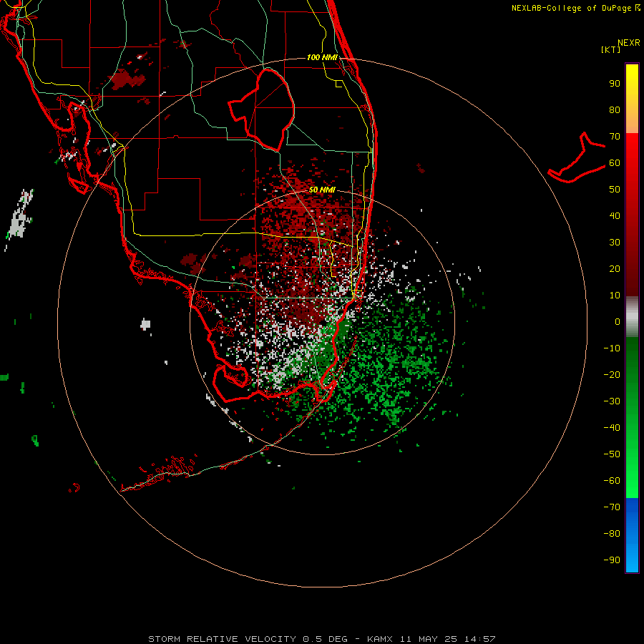Screen dimensions: 644x644
Task: Click the [KT] units label on legend
Action: click(x=610, y=49)
